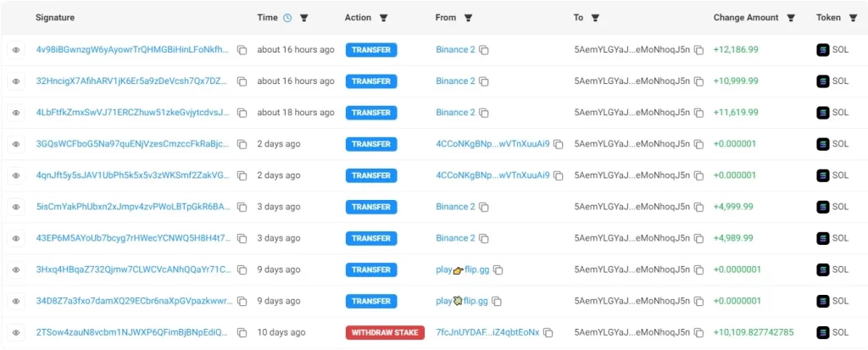Image resolution: width=868 pixels, height=350 pixels.
Task: Open the Time column filter
Action: (x=304, y=18)
